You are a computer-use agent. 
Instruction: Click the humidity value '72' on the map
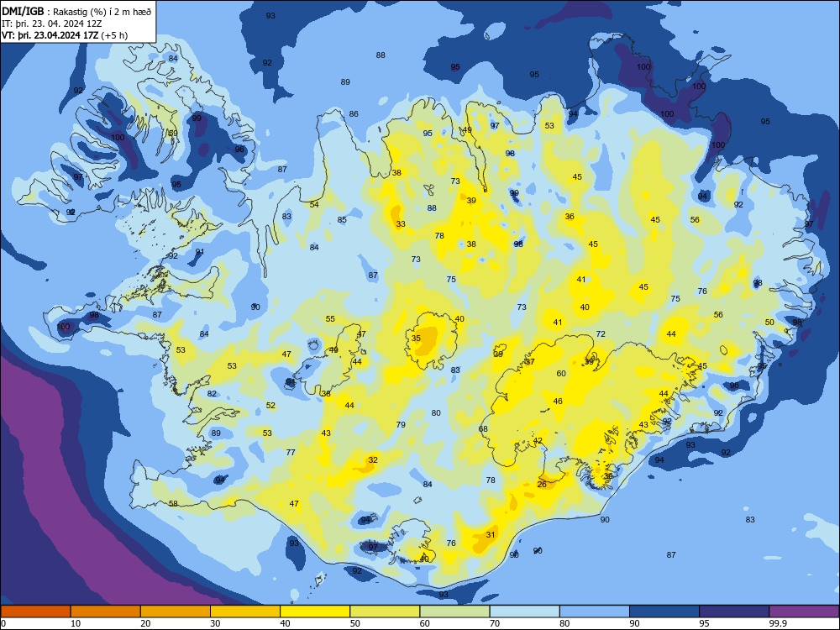pos(601,333)
